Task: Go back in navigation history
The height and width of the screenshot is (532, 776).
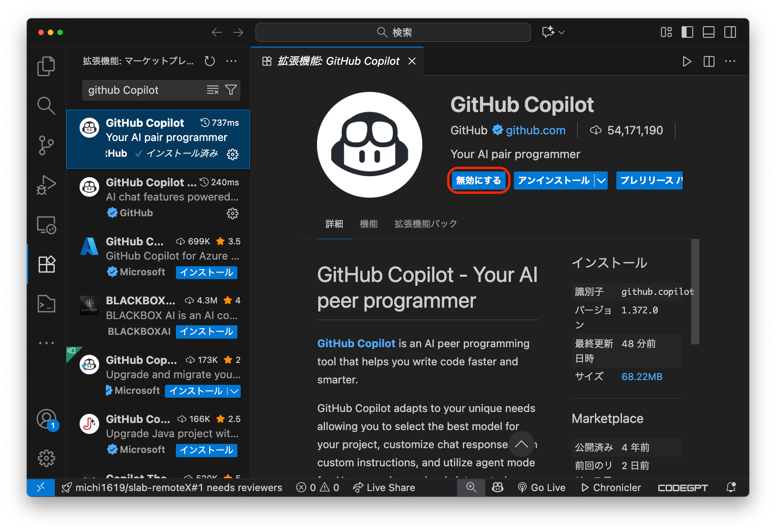Action: point(217,32)
